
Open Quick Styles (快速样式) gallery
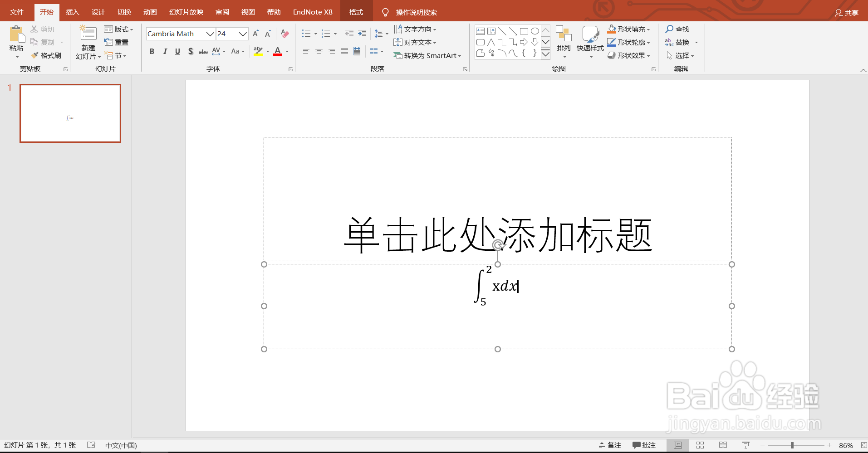point(590,42)
